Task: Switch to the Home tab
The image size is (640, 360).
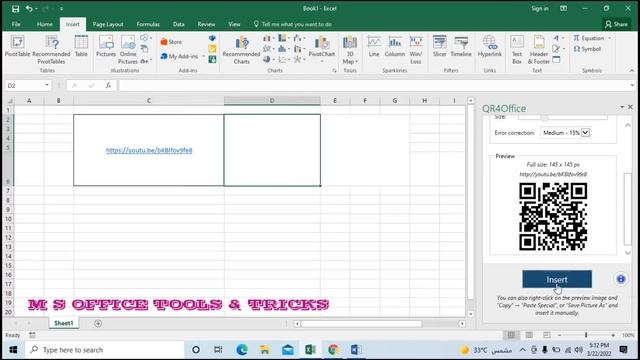Action: coord(44,24)
